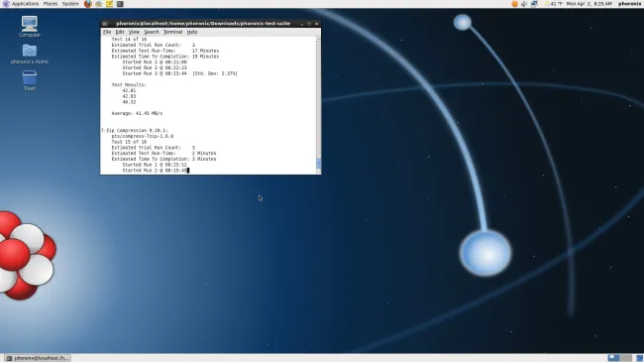
Task: Open the System menu
Action: point(70,4)
